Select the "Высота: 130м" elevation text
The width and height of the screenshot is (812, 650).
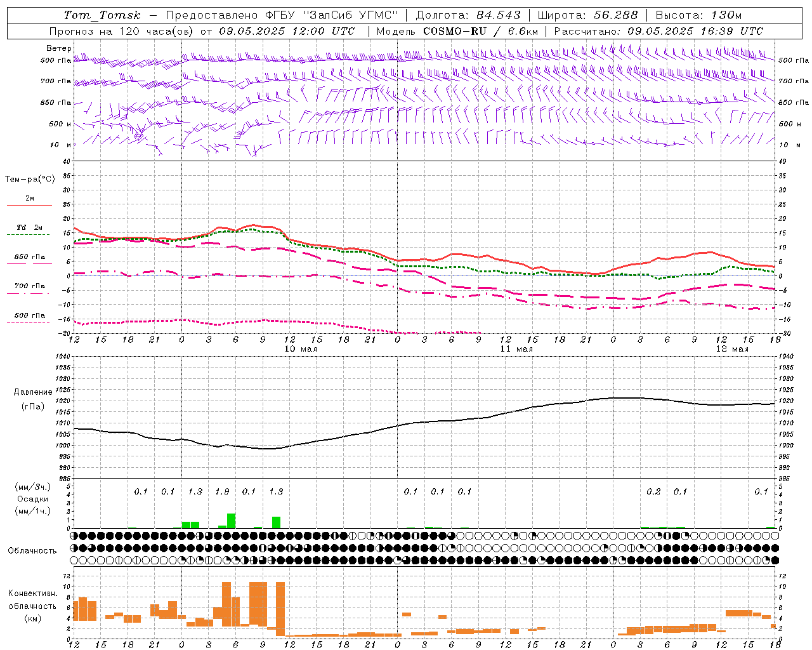point(698,15)
